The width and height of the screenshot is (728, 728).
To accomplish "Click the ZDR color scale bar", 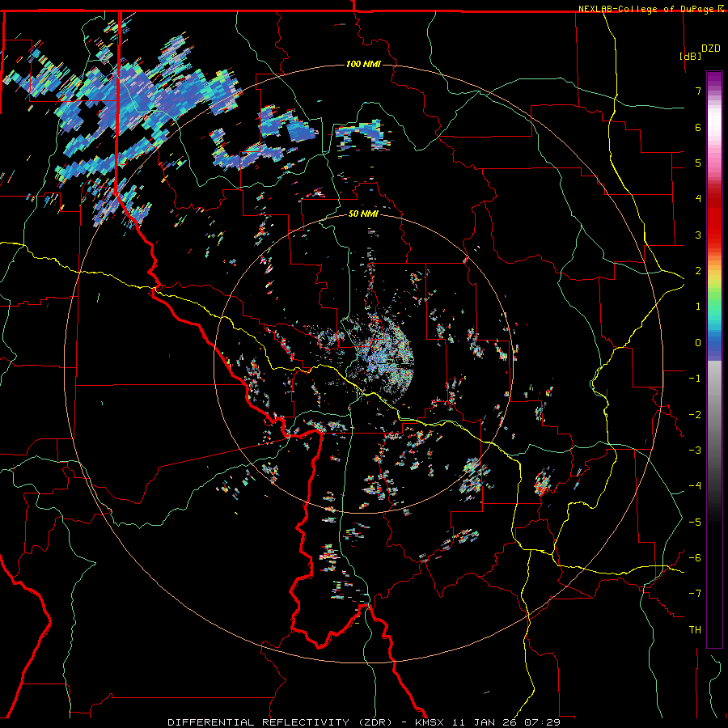I will (x=714, y=359).
